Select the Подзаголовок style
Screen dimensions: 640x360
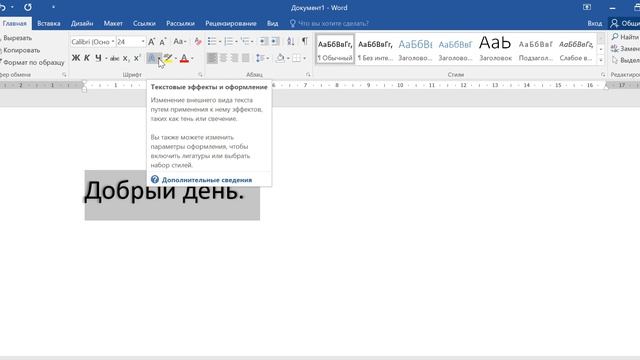click(x=536, y=49)
